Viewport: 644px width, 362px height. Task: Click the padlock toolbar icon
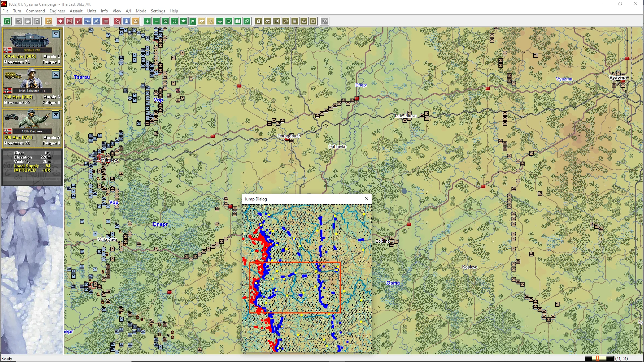click(259, 21)
